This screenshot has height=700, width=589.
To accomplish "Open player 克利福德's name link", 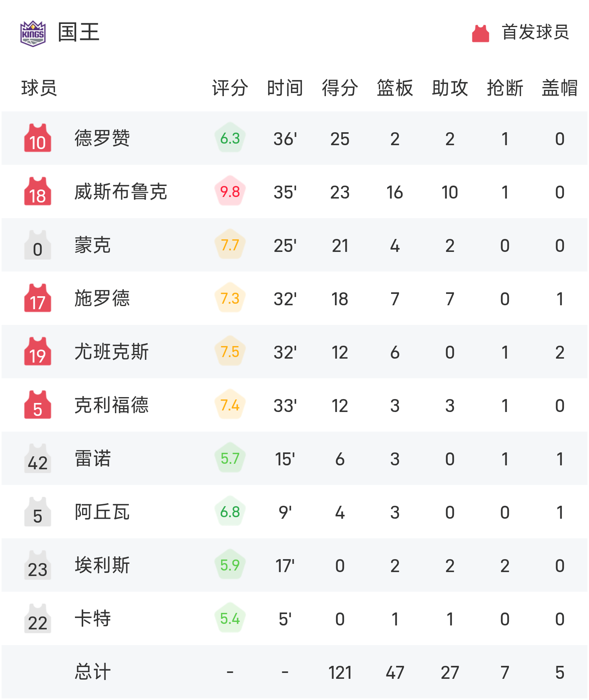I will [112, 405].
